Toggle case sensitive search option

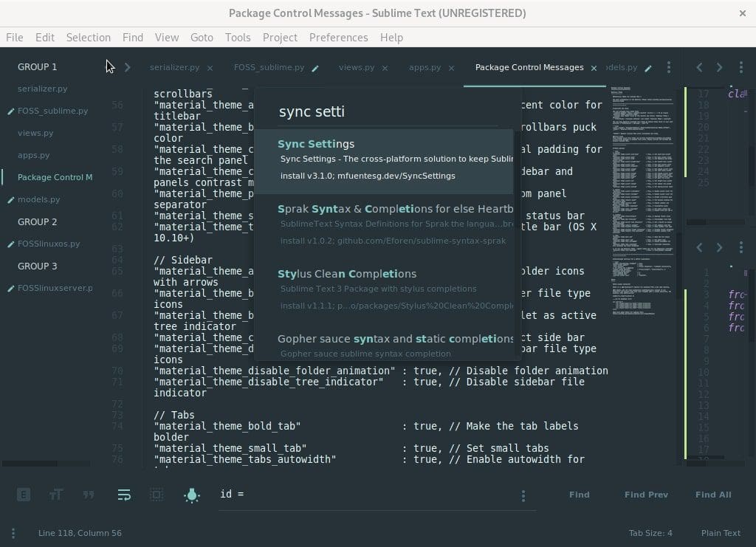(55, 495)
